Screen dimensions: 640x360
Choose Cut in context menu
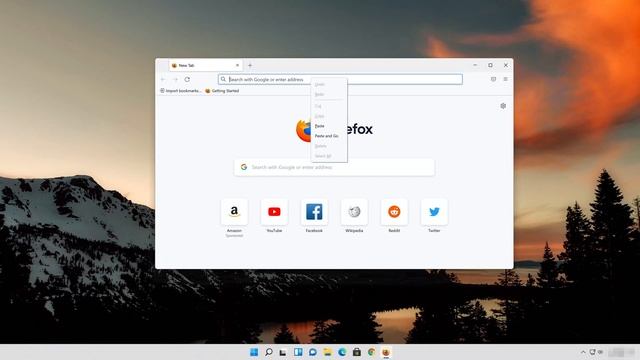(x=329, y=106)
